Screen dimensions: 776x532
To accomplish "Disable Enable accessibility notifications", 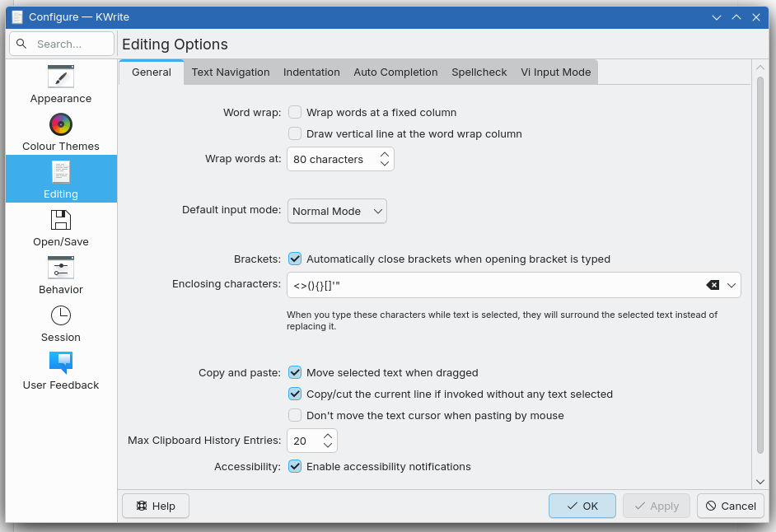I will coord(295,466).
